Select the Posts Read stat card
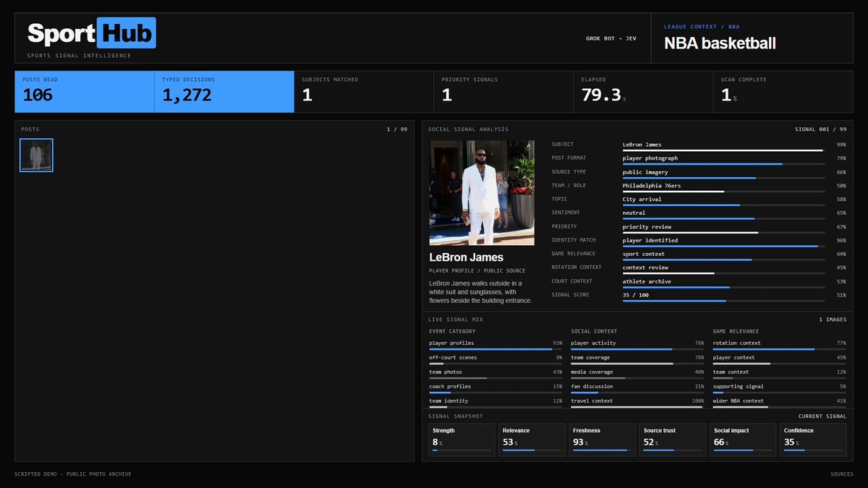868x488 pixels. [x=85, y=92]
